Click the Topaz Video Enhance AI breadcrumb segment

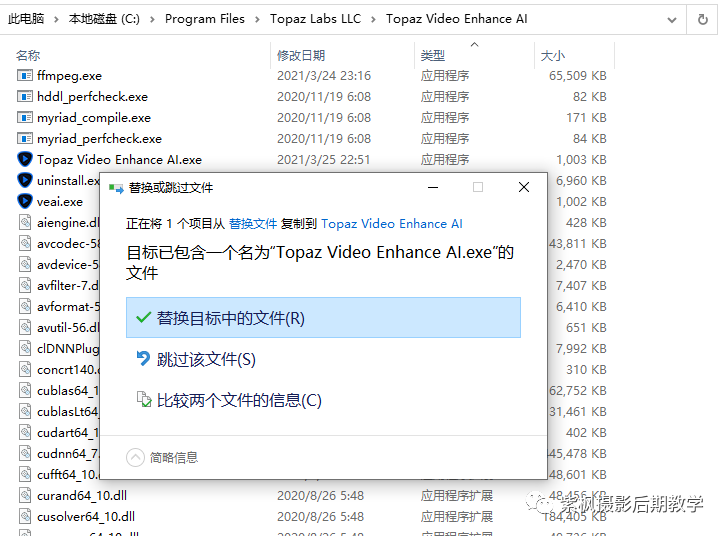[457, 19]
